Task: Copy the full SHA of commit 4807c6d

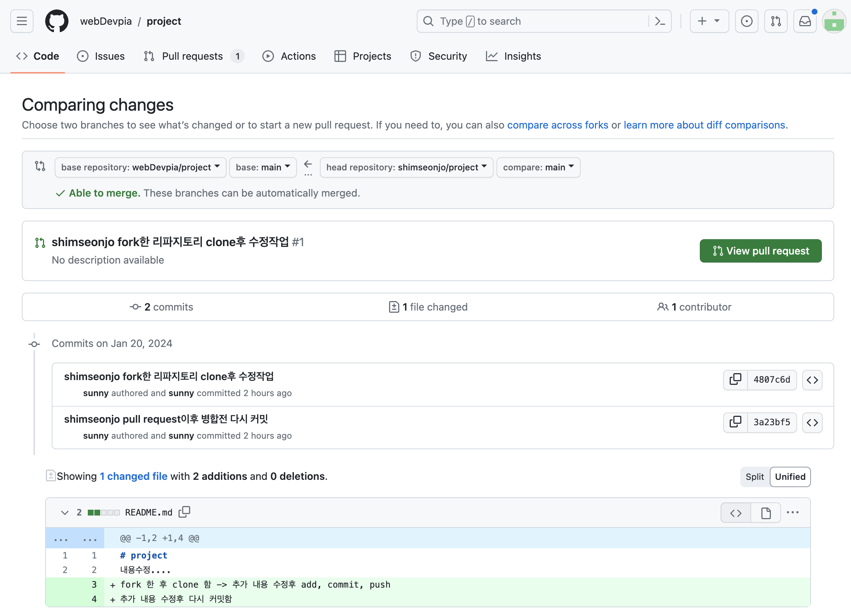Action: (735, 379)
